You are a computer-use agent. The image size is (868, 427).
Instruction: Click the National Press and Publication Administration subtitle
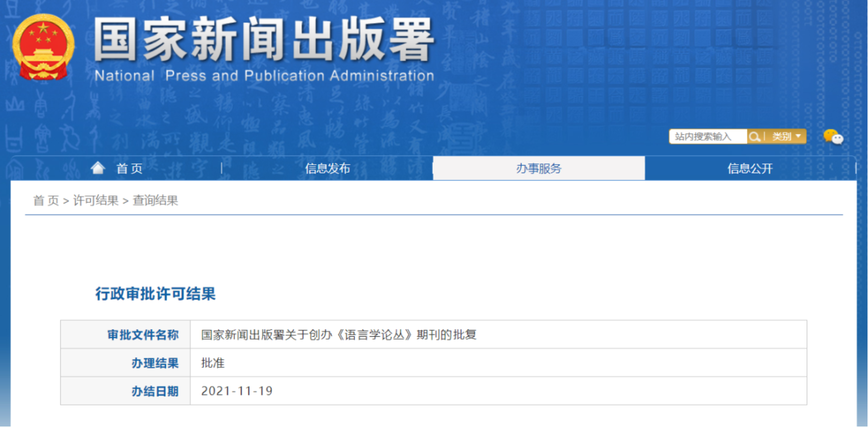click(264, 76)
